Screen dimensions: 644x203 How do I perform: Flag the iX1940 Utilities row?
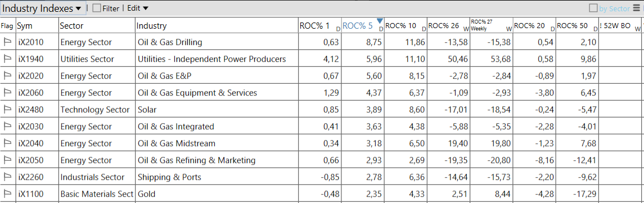[x=7, y=58]
